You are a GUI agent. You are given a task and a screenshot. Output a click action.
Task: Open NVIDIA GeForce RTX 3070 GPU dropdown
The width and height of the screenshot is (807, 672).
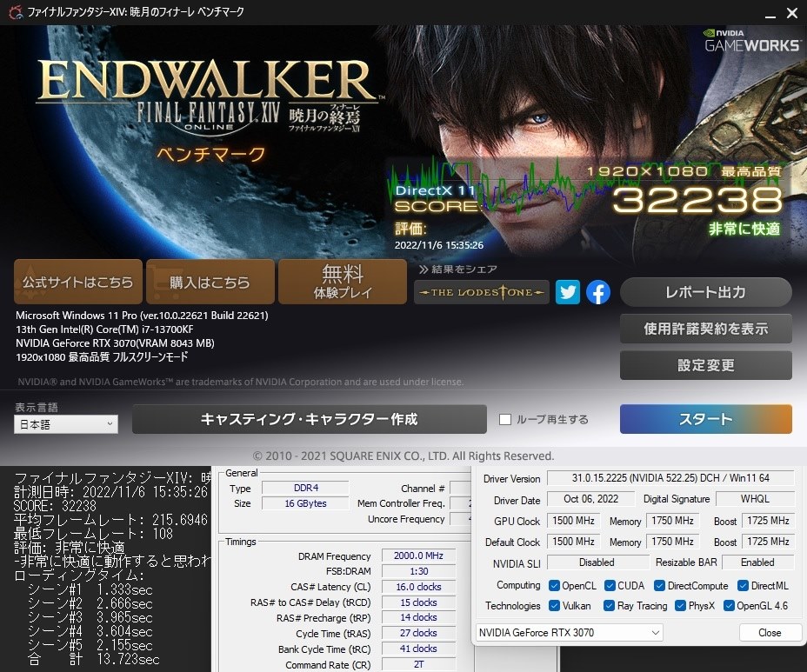point(570,632)
